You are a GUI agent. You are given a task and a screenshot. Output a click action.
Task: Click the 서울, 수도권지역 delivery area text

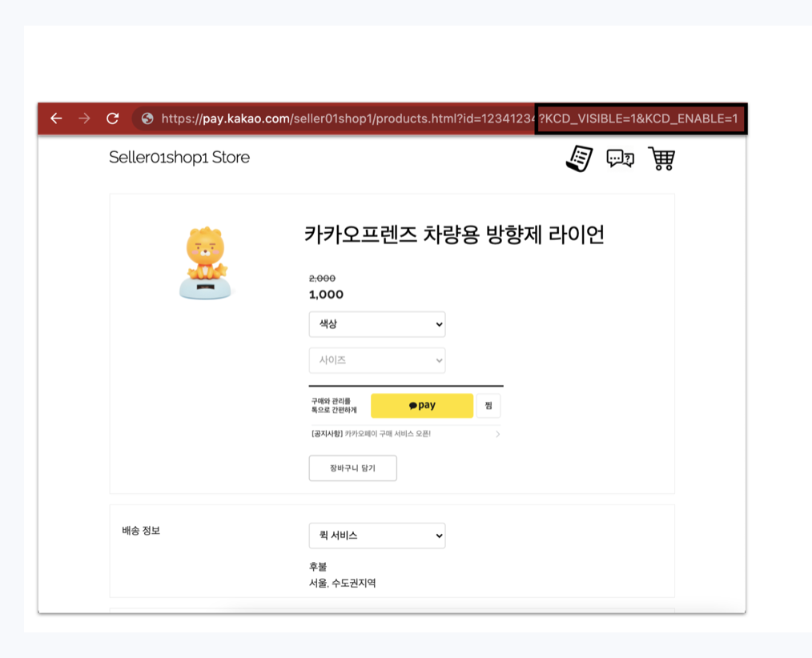point(342,584)
